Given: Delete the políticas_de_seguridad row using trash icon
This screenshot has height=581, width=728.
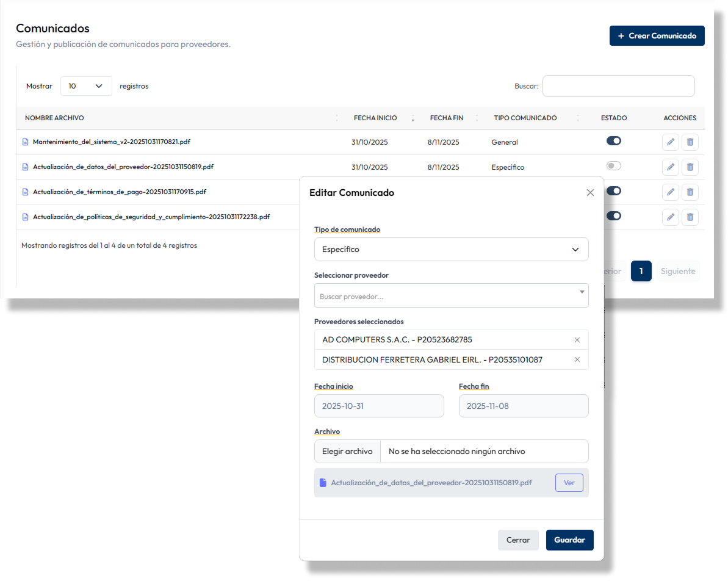Looking at the screenshot, I should [x=690, y=217].
